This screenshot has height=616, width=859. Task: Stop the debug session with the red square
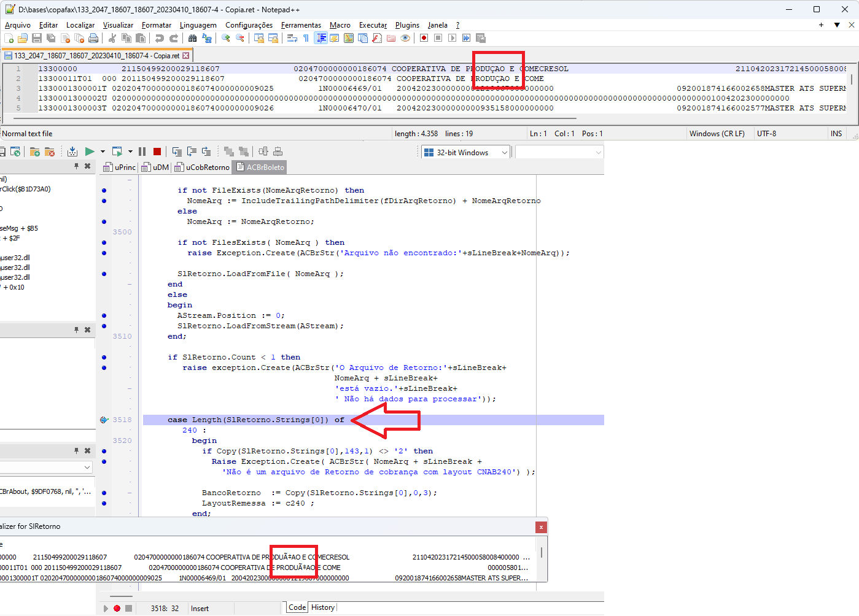click(157, 152)
